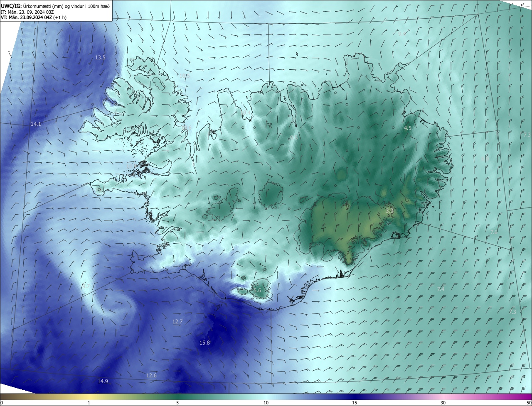
Task: Click the '0' tick on the color scale
Action: pos(2,403)
